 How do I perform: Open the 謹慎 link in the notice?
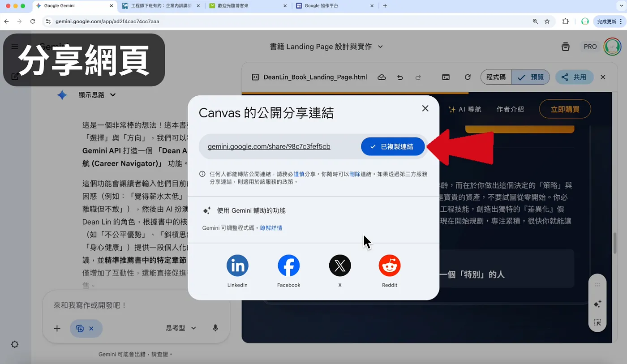299,174
